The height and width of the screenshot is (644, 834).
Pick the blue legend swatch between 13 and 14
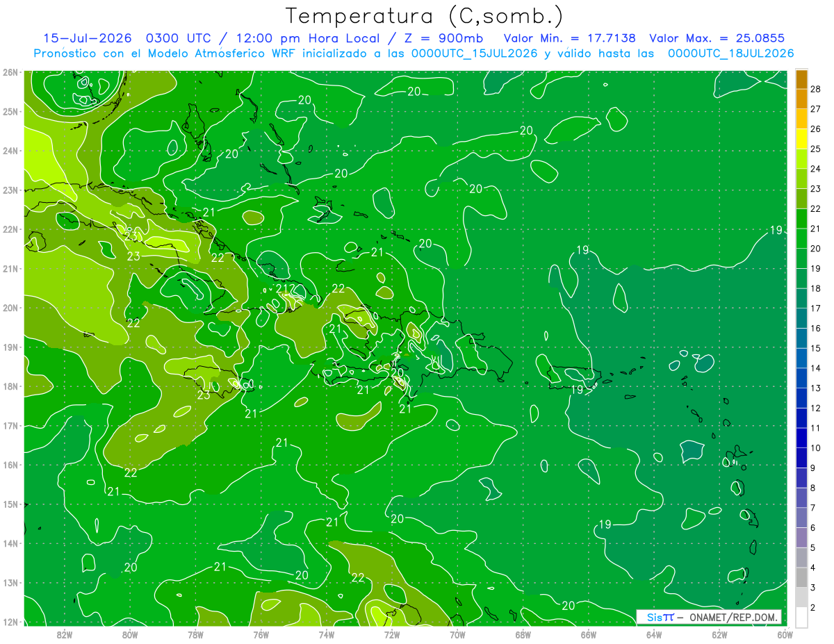coord(801,379)
